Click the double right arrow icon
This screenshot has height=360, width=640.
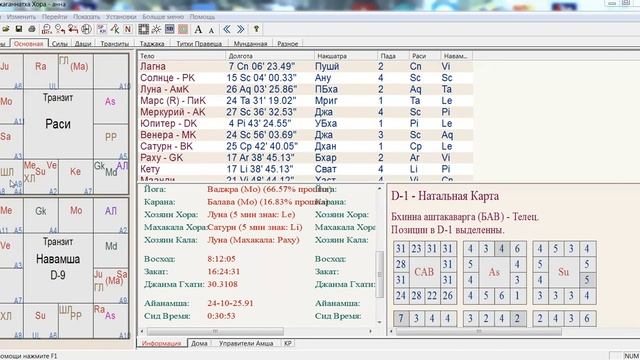pos(240,29)
